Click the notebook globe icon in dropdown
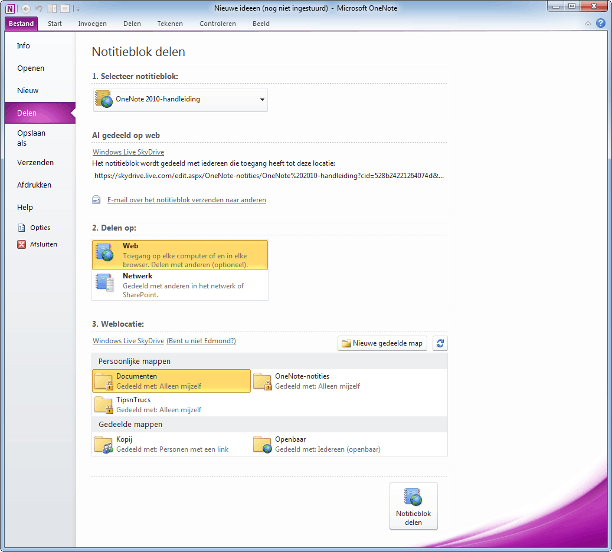Screen dimensions: 612x552 (104, 99)
